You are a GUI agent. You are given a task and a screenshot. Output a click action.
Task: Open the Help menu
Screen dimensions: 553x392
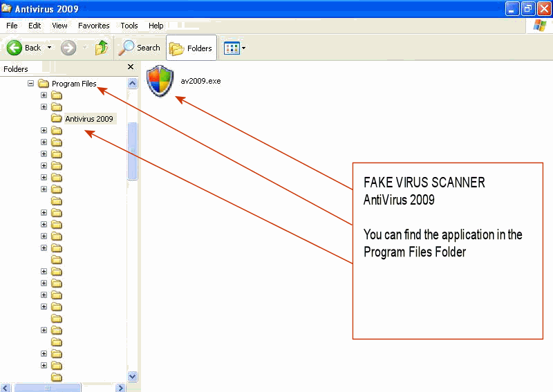(156, 26)
